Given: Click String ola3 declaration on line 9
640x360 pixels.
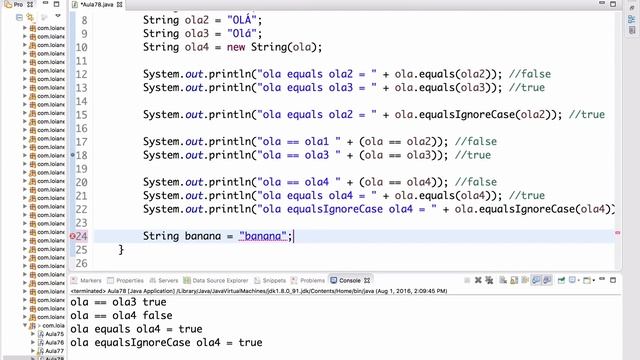Looking at the screenshot, I should pyautogui.click(x=202, y=33).
